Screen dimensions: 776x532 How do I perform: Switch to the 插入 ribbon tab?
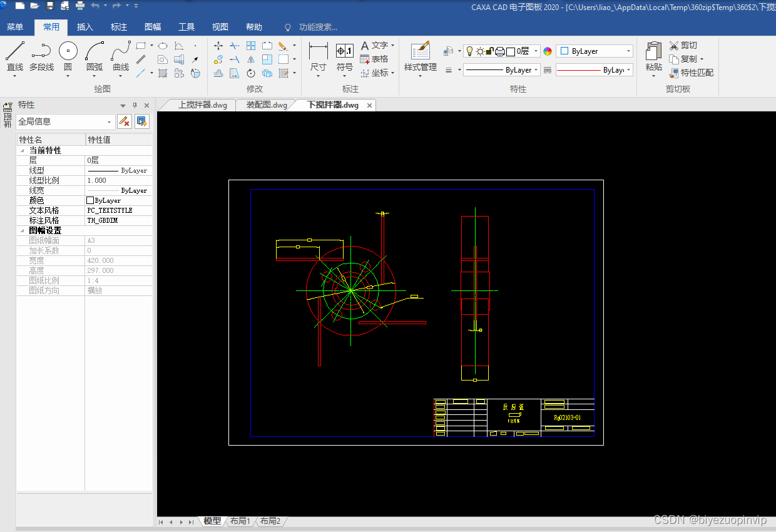click(x=85, y=27)
